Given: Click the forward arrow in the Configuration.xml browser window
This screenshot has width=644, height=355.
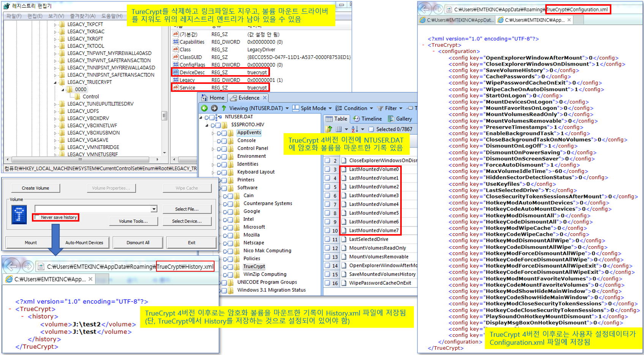Looking at the screenshot, I should 438,9.
